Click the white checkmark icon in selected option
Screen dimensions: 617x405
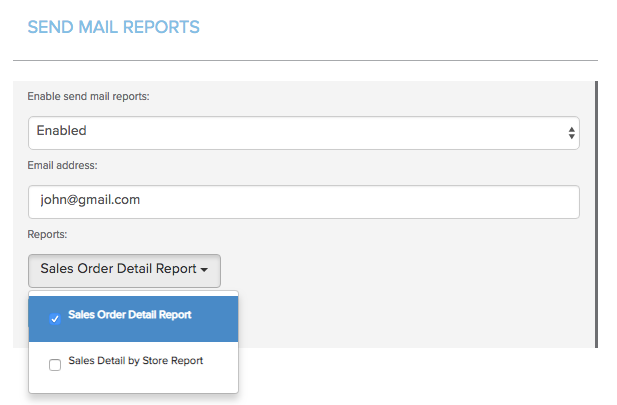55,319
